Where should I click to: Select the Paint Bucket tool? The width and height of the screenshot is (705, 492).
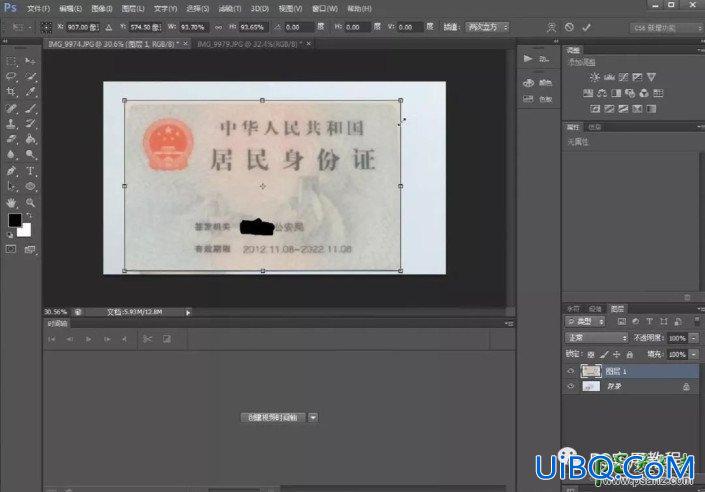30,139
